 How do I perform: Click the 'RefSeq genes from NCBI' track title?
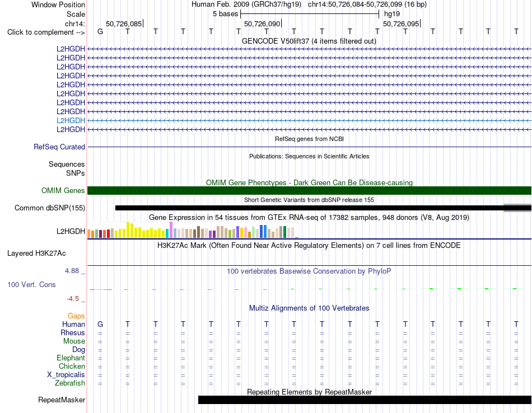(x=309, y=139)
